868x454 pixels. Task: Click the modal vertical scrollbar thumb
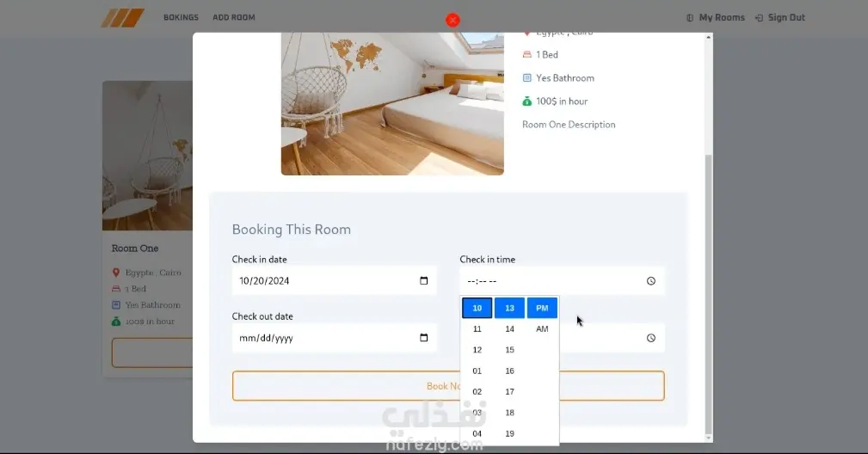(709, 295)
